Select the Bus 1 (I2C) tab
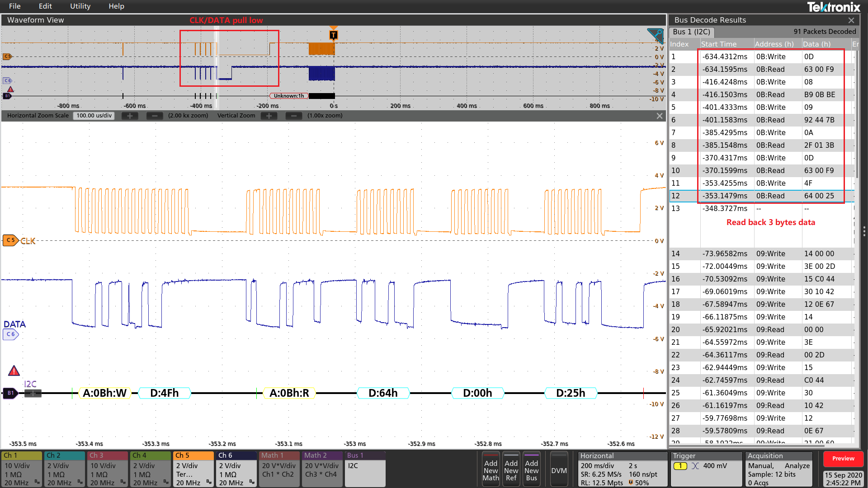The image size is (868, 488). [x=691, y=32]
